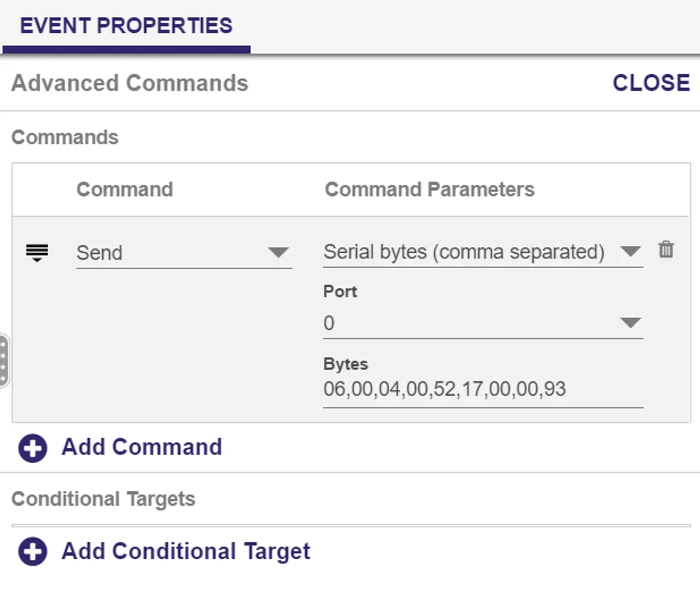Expand the Serial bytes parameter type arrow
The image size is (700, 602).
[631, 251]
